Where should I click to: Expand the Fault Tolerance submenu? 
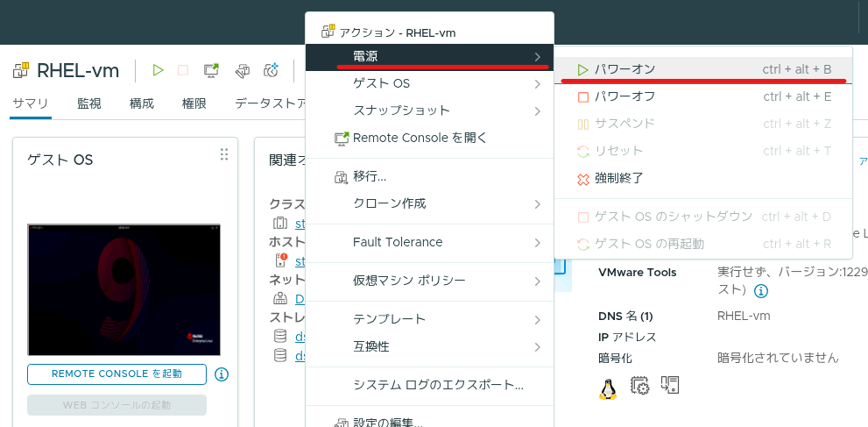429,243
